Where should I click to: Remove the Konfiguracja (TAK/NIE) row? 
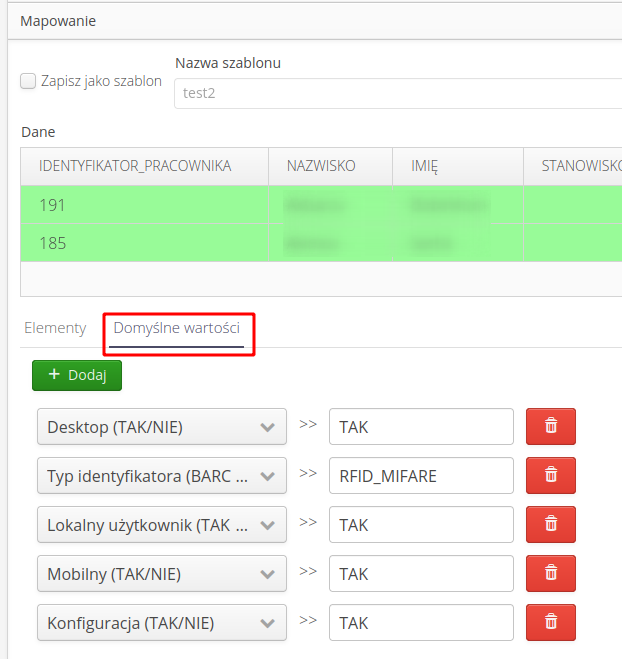click(550, 623)
